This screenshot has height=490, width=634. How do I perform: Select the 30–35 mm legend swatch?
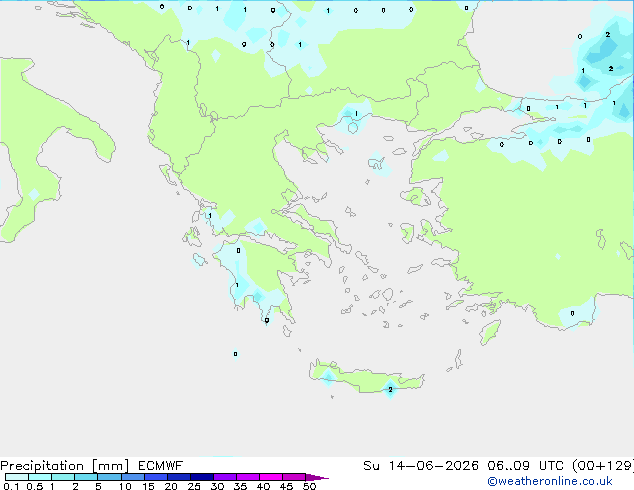pyautogui.click(x=225, y=477)
